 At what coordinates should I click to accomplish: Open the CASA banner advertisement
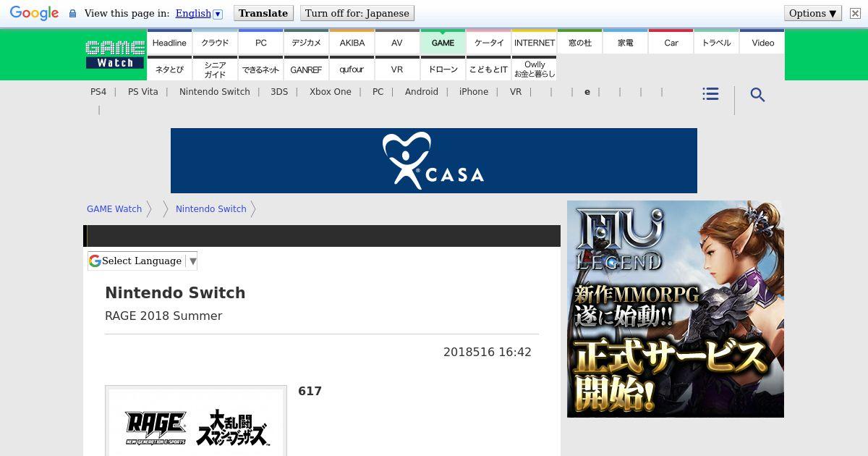point(434,161)
